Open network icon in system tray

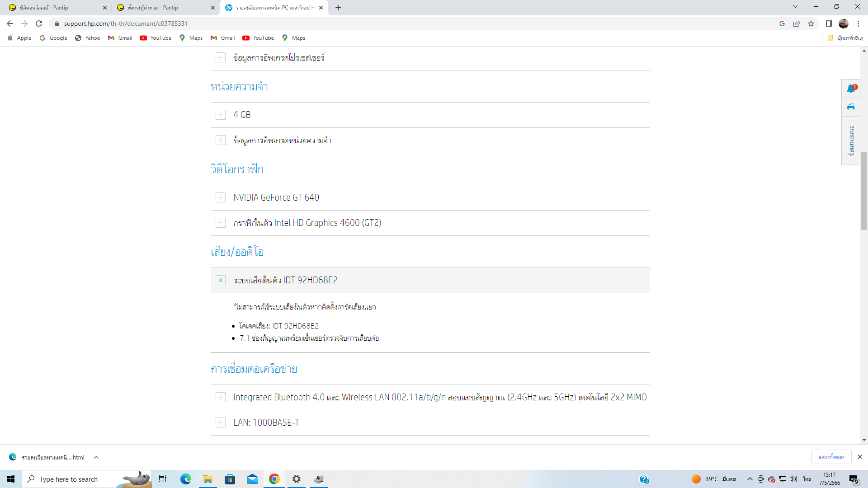coord(783,479)
